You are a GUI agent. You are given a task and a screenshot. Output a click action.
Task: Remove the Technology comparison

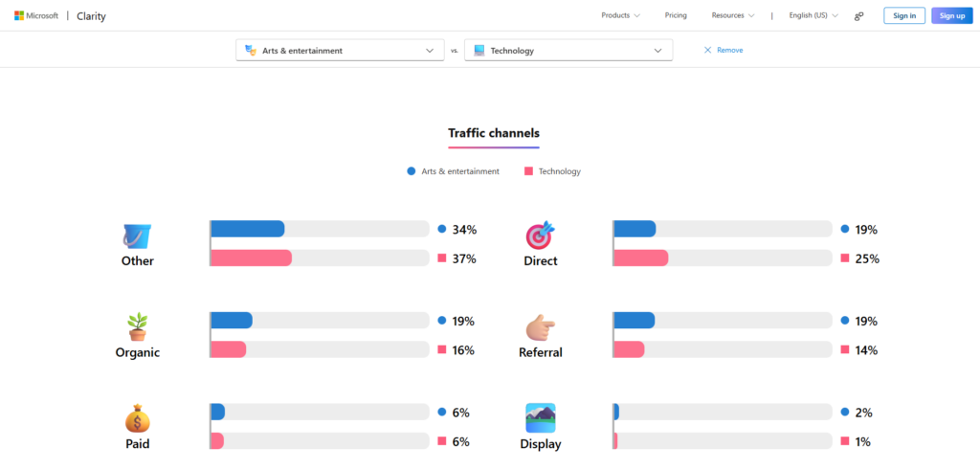(x=724, y=50)
